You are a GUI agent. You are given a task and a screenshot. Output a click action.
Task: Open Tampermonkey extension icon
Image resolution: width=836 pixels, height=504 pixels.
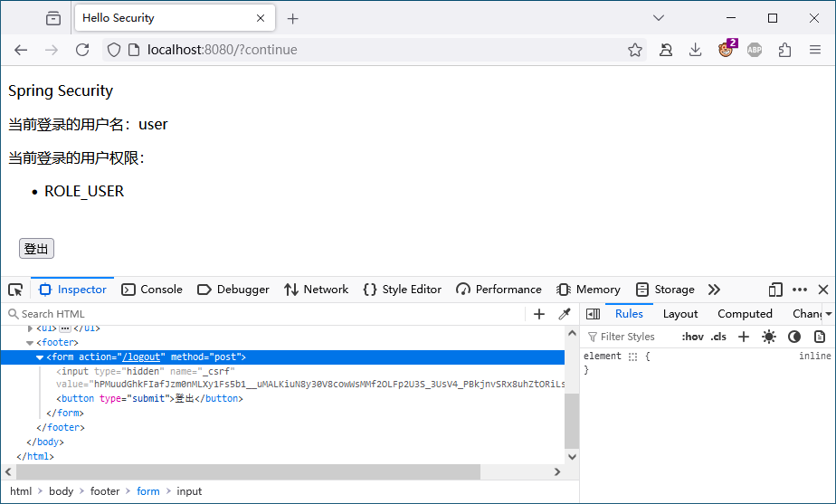tap(727, 49)
